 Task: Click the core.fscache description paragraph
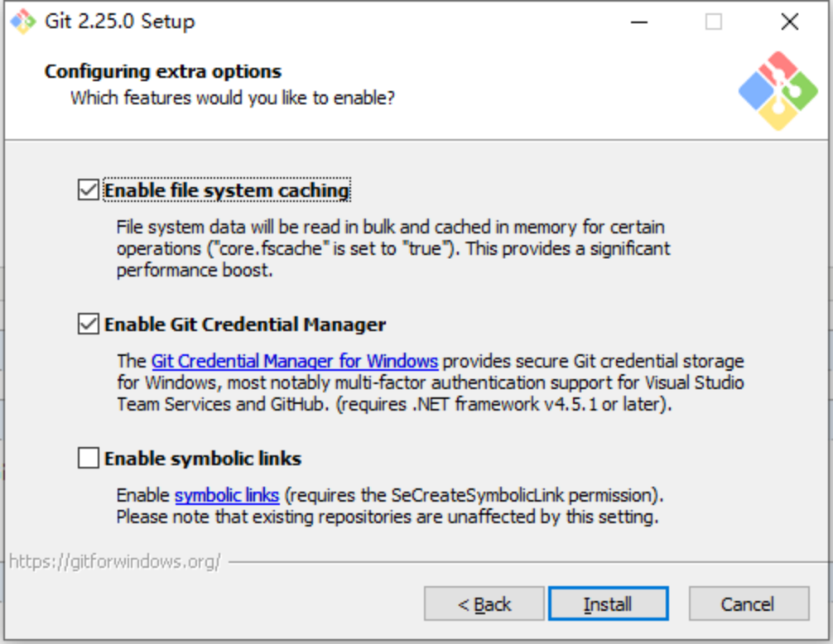(x=393, y=248)
